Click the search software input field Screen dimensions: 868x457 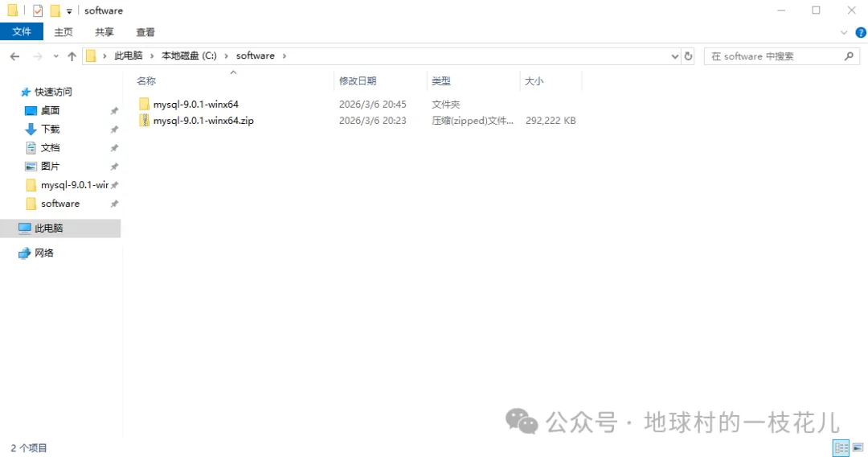[x=775, y=56]
